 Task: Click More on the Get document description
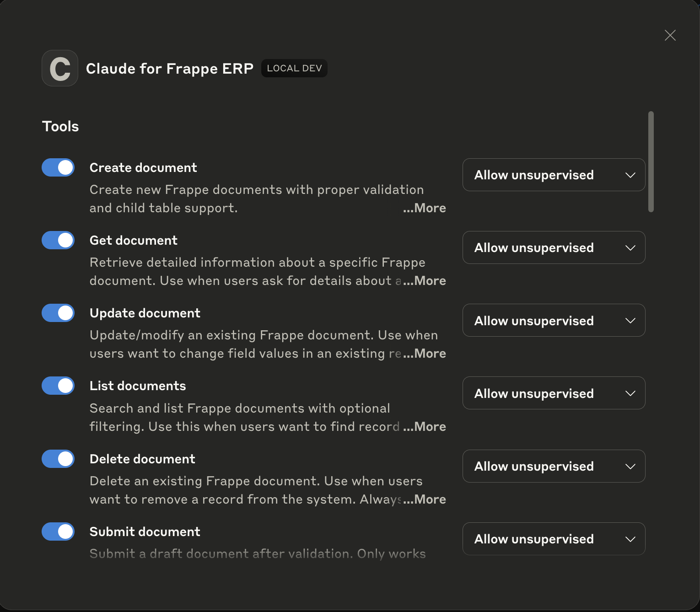(425, 280)
